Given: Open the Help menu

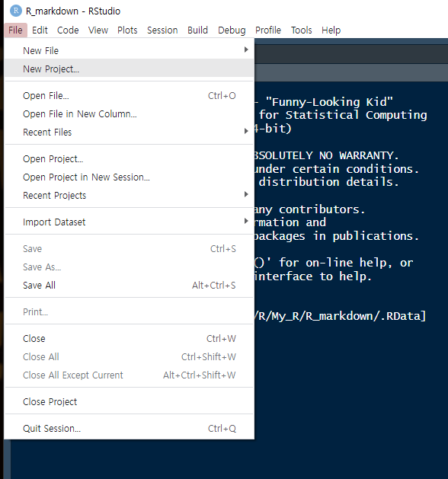Looking at the screenshot, I should [331, 30].
